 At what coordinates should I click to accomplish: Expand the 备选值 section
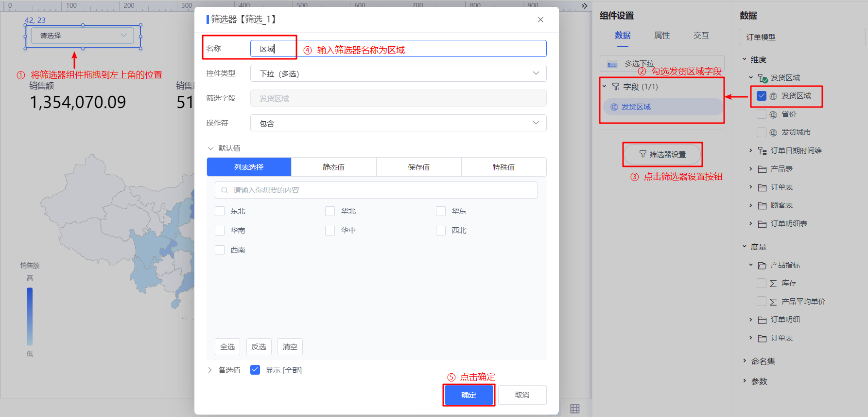210,370
